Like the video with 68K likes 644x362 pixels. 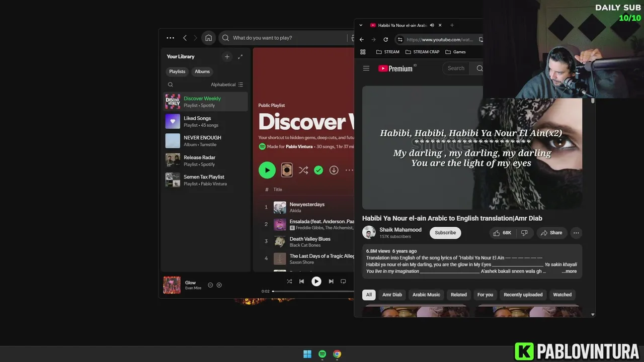coord(502,233)
